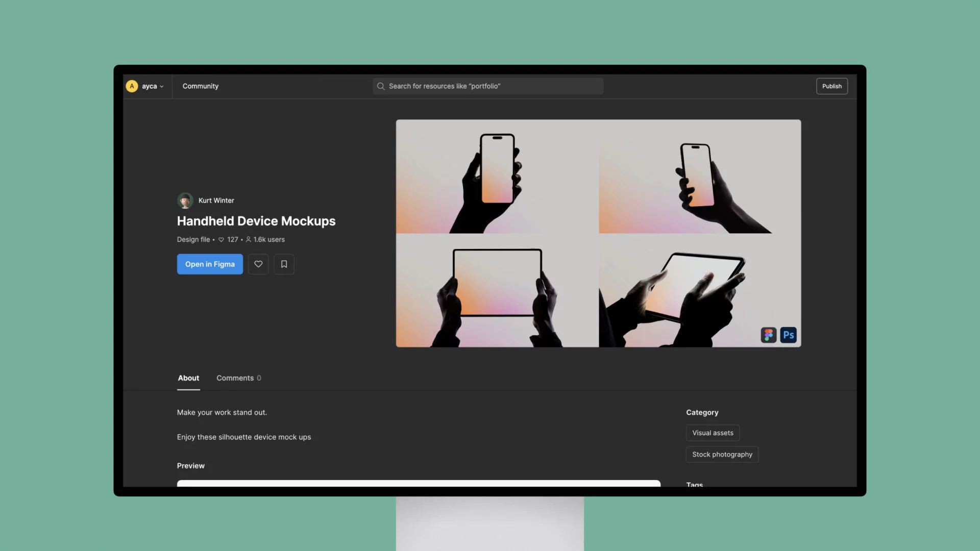Click the Community navigation link
The height and width of the screenshot is (551, 980).
(201, 85)
